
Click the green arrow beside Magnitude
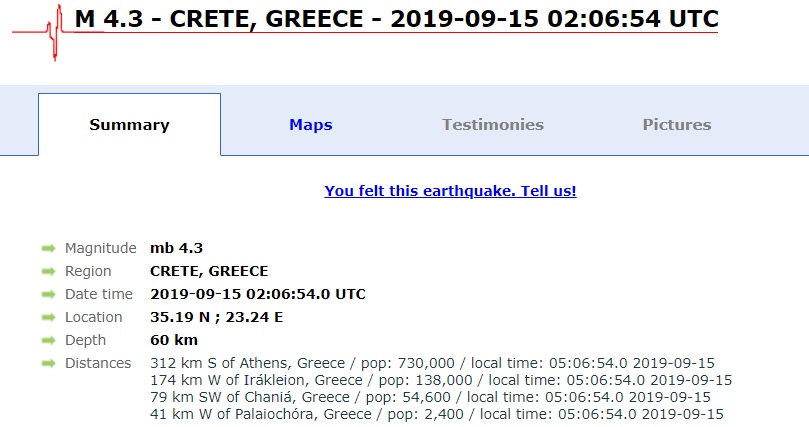(x=48, y=249)
